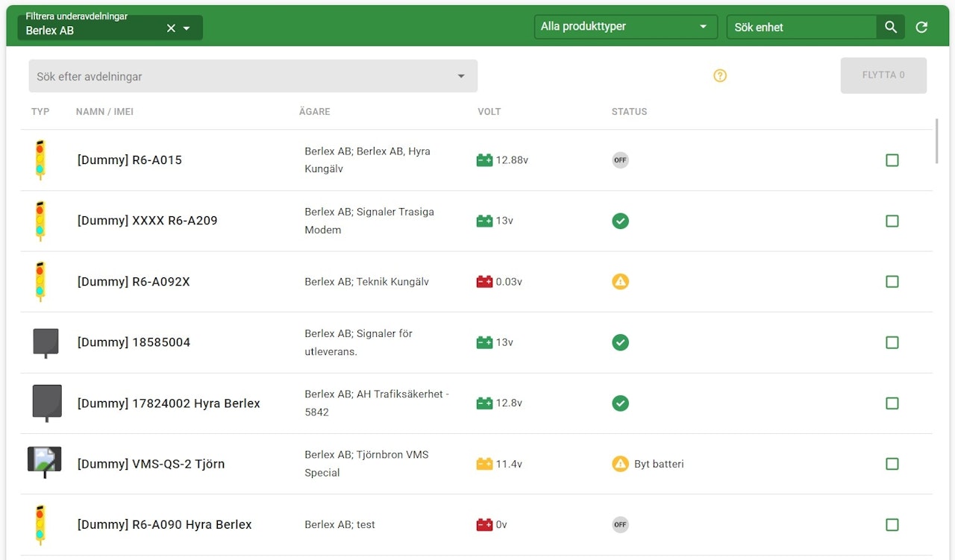This screenshot has height=560, width=955.
Task: Click the refresh icon in header
Action: coord(921,27)
